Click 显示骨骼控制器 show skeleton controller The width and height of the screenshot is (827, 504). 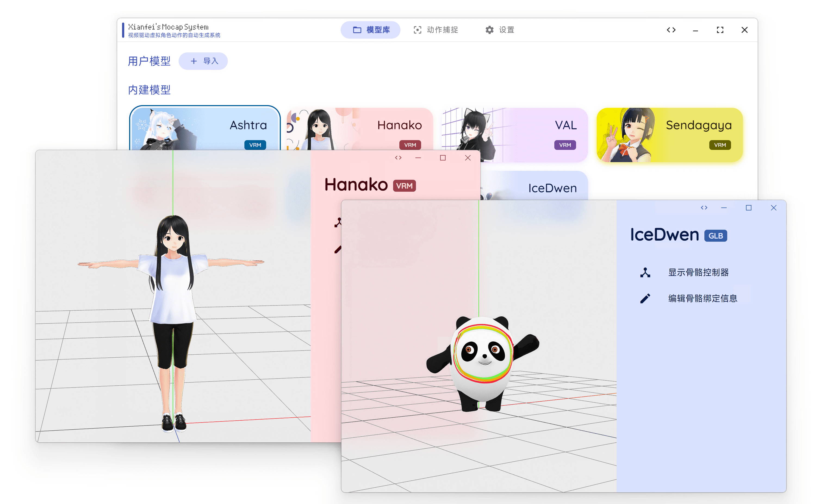pos(698,272)
